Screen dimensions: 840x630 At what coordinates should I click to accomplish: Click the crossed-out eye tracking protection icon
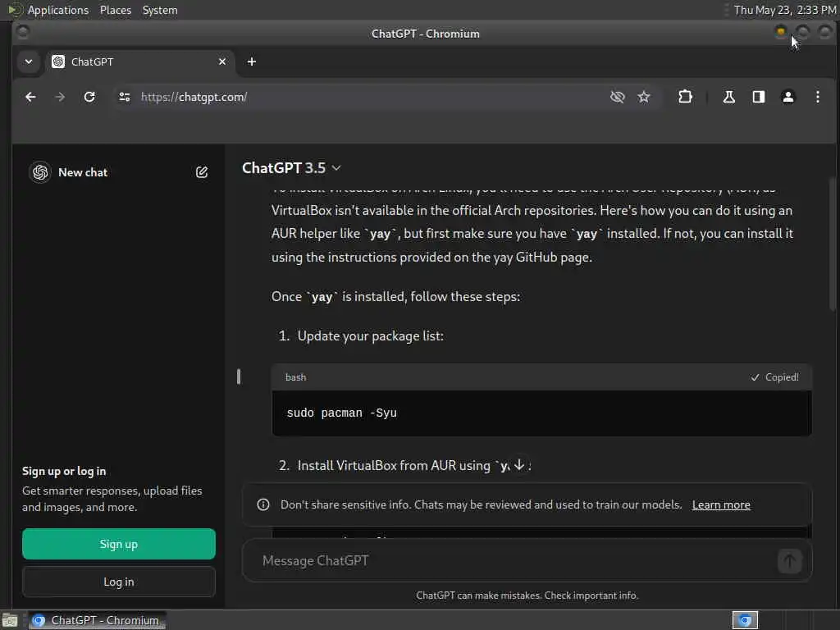(617, 97)
